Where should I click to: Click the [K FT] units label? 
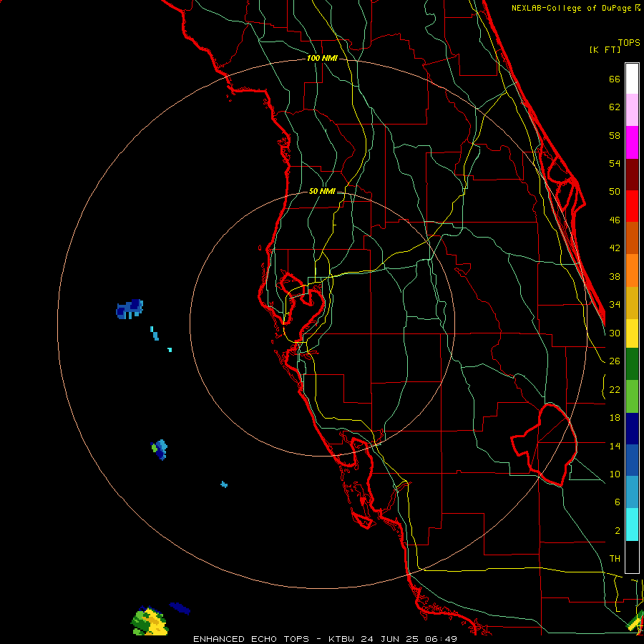click(x=605, y=49)
